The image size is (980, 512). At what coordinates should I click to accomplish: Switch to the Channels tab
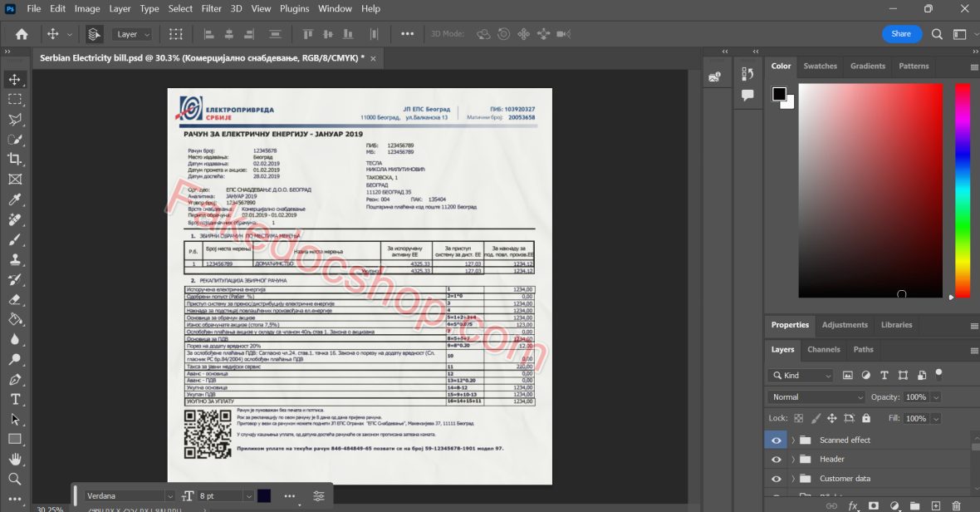[x=823, y=350]
